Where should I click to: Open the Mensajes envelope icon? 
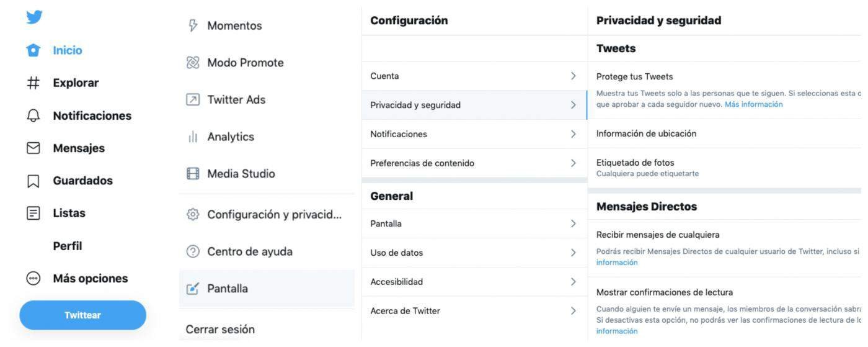[33, 148]
